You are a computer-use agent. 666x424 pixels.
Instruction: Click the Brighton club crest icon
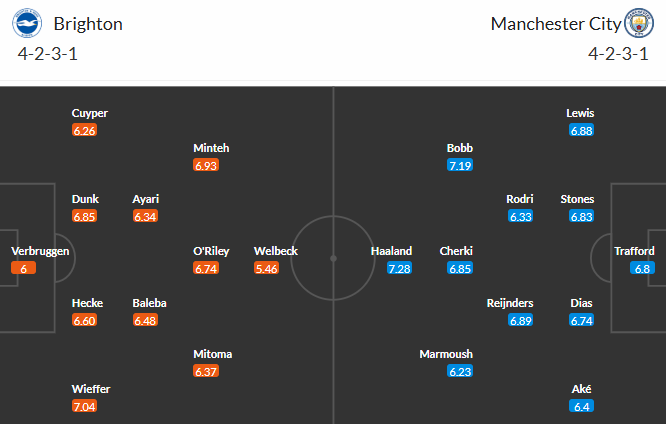click(x=30, y=23)
